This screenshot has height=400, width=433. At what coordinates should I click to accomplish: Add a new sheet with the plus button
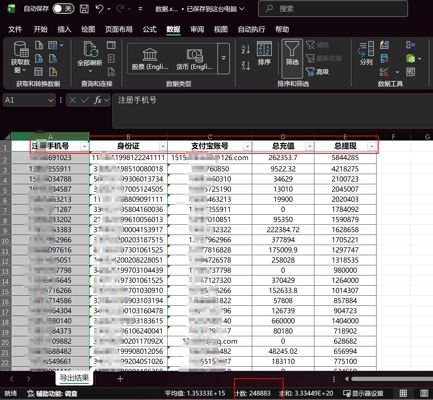tap(120, 379)
